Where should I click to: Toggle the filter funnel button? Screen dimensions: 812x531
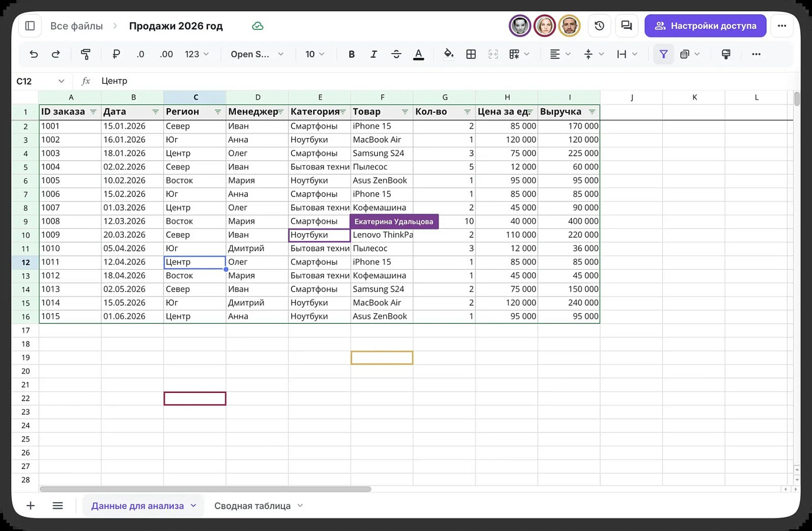(x=663, y=54)
